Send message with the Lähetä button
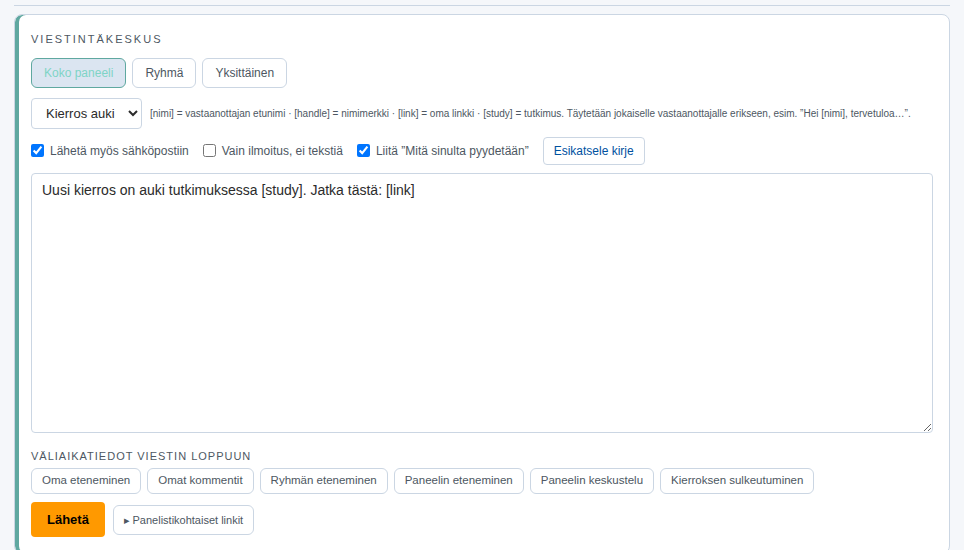Image resolution: width=964 pixels, height=550 pixels. click(68, 520)
